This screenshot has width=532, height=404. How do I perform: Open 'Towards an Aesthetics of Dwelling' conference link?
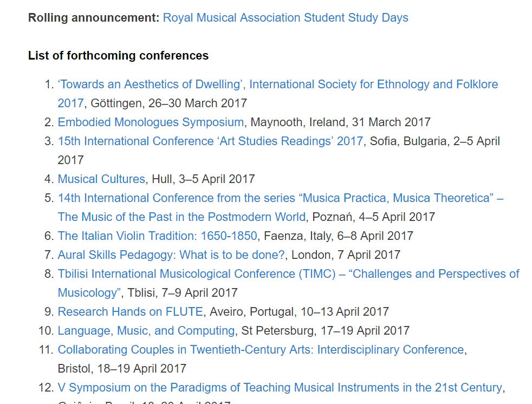pyautogui.click(x=278, y=84)
